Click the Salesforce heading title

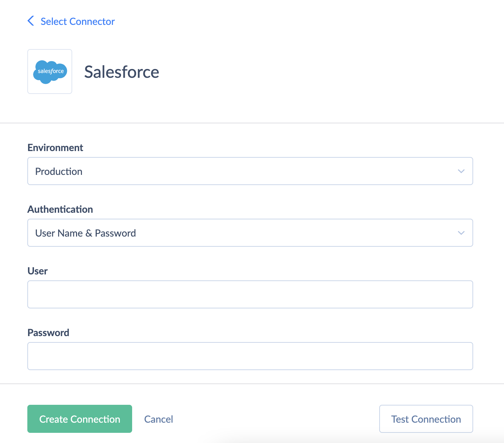[x=121, y=72]
